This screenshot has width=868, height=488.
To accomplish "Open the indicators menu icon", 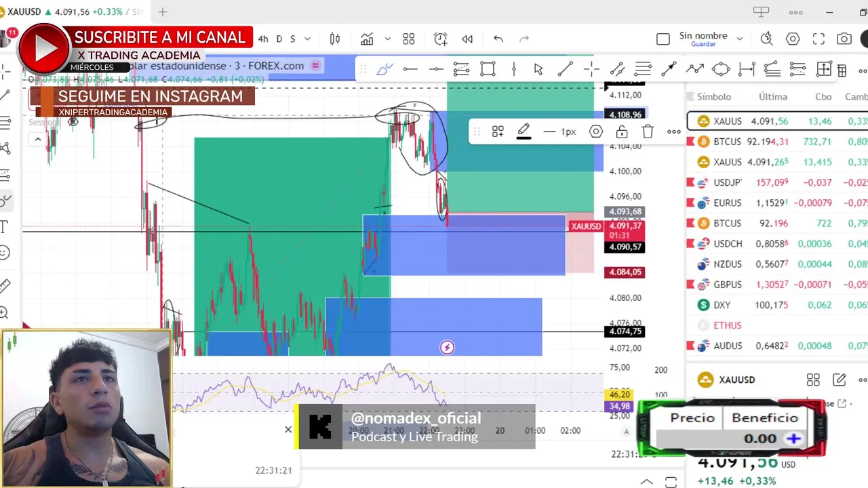I will pos(367,39).
